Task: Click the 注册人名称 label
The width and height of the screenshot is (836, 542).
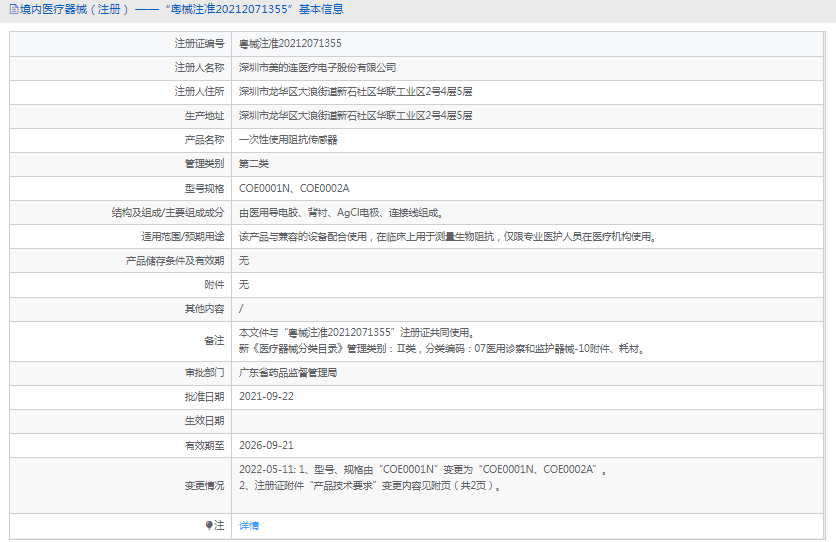Action: coord(199,68)
